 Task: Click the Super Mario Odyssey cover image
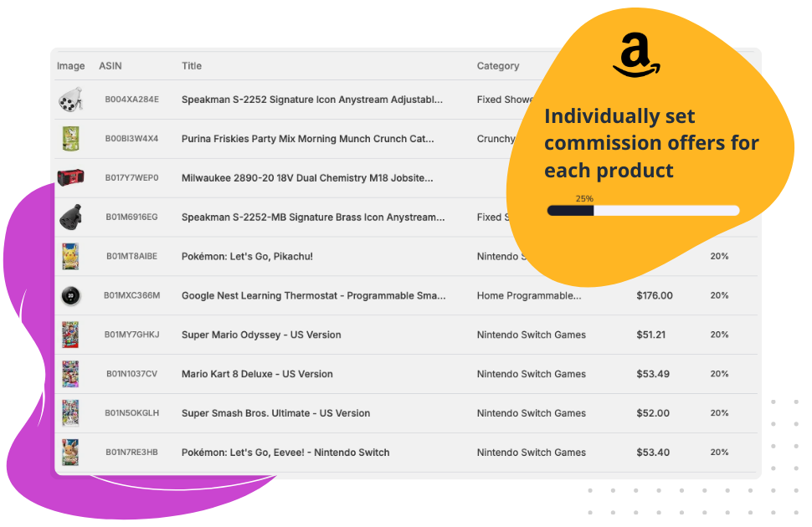pyautogui.click(x=70, y=335)
